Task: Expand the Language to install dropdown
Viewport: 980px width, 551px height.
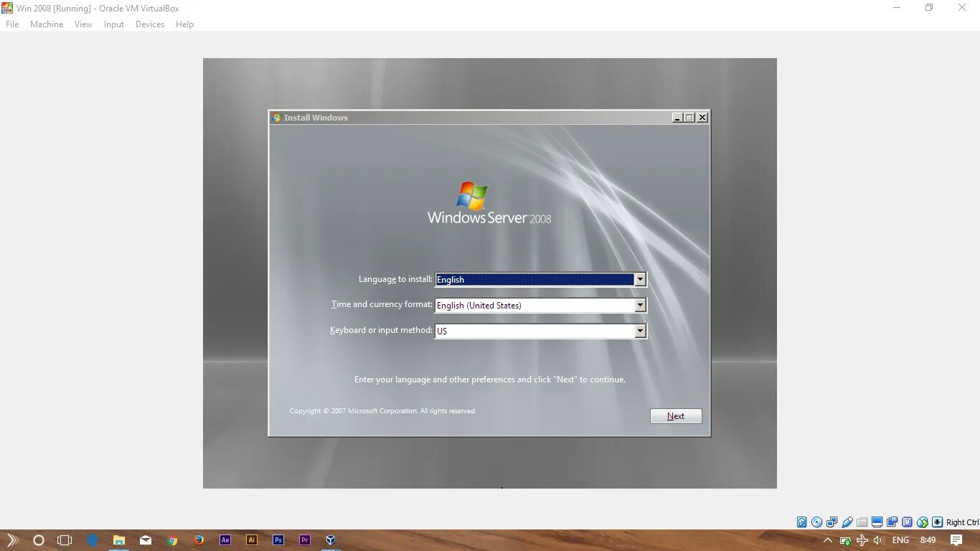Action: 640,280
